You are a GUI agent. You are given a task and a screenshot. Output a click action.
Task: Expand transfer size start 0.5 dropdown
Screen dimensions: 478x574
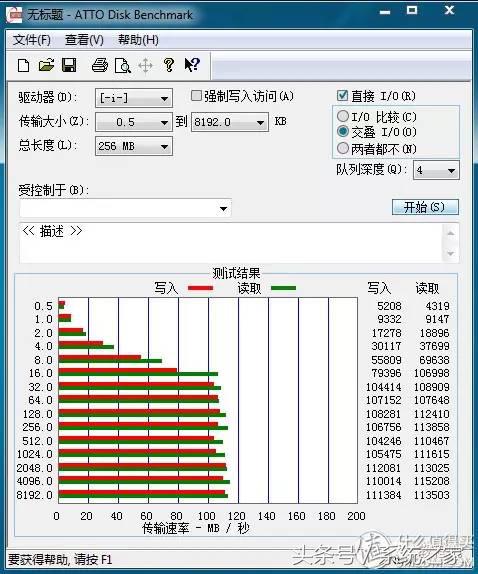164,123
